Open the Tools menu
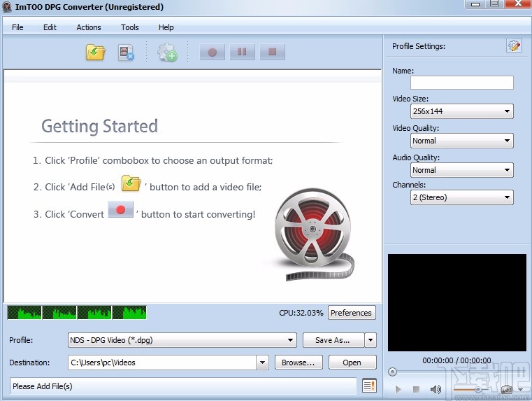Screen dimensions: 532x401 (130, 27)
